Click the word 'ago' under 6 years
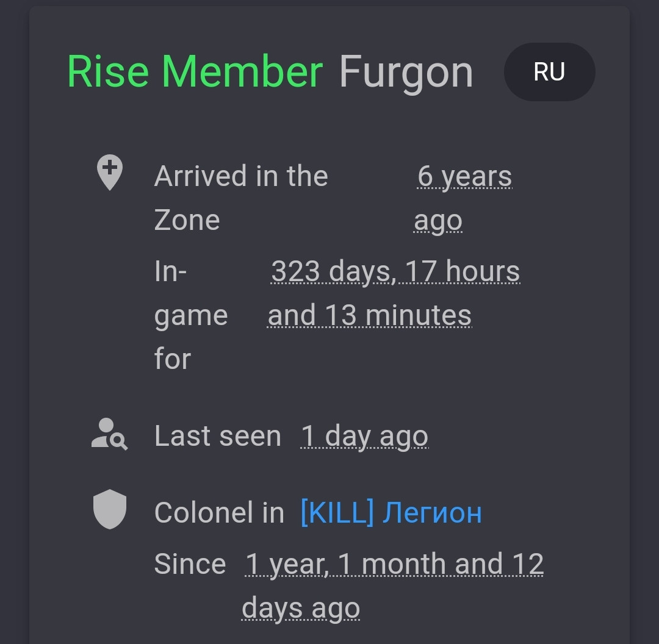Viewport: 659px width, 644px height. coord(438,221)
